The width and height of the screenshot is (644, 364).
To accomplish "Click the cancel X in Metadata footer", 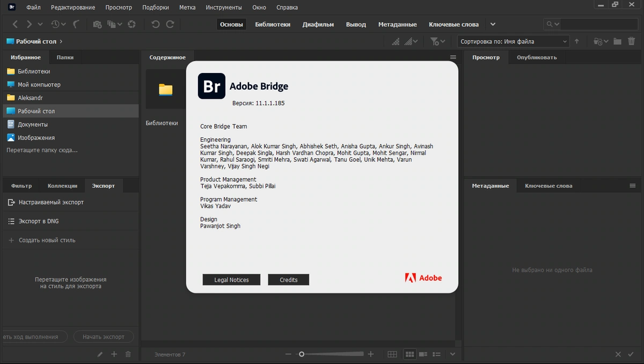I will (x=618, y=354).
